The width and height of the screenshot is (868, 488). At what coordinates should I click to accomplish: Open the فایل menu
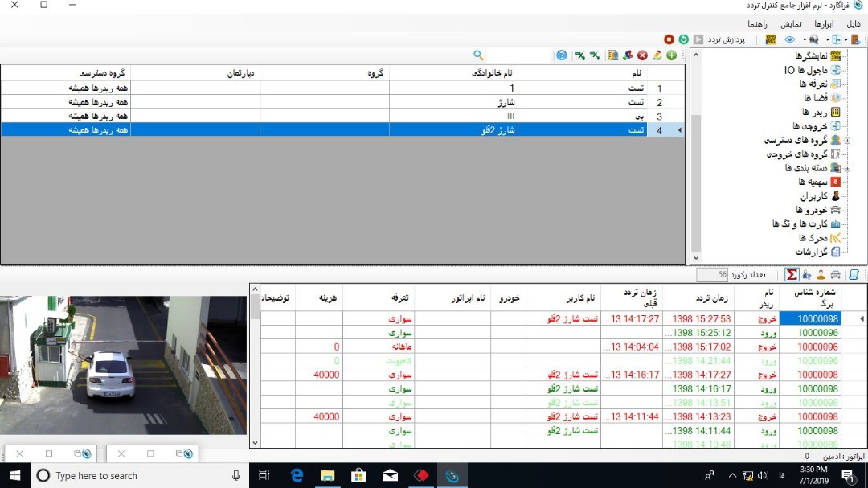pos(853,24)
